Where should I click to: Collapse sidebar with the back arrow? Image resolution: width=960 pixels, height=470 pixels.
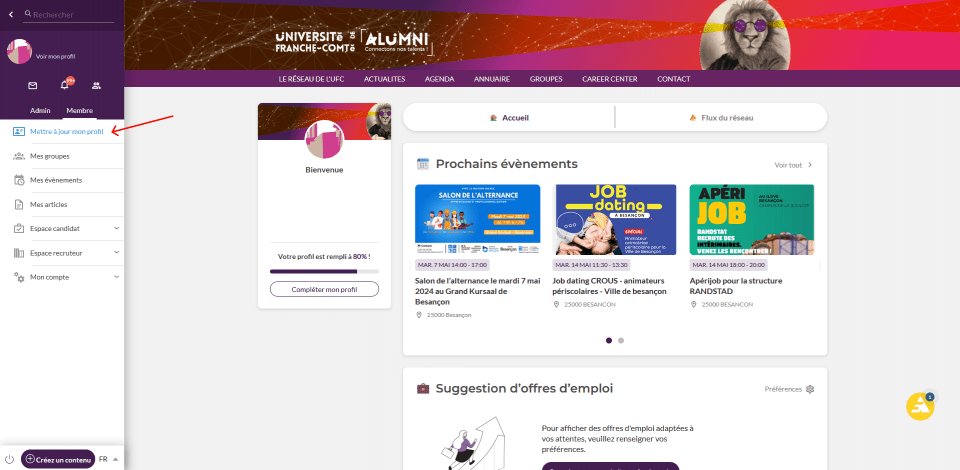(10, 13)
